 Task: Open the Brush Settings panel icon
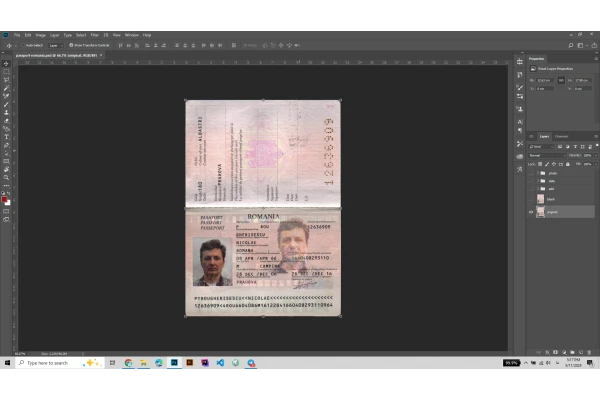(520, 87)
